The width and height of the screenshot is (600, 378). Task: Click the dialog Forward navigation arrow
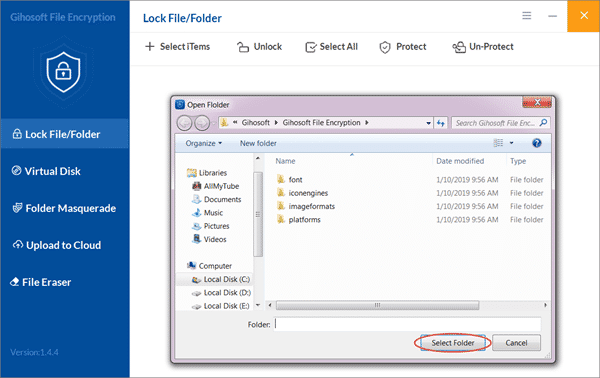pyautogui.click(x=202, y=123)
